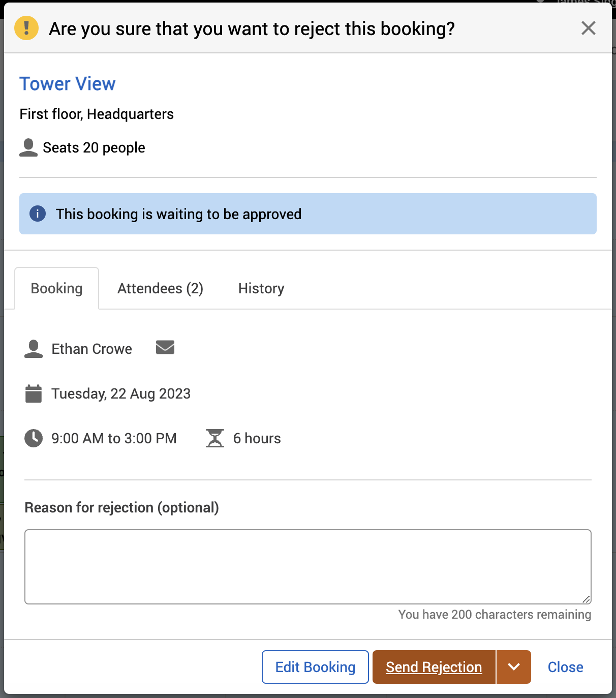This screenshot has height=698, width=616.
Task: Click the Close link at the bottom
Action: [x=565, y=667]
